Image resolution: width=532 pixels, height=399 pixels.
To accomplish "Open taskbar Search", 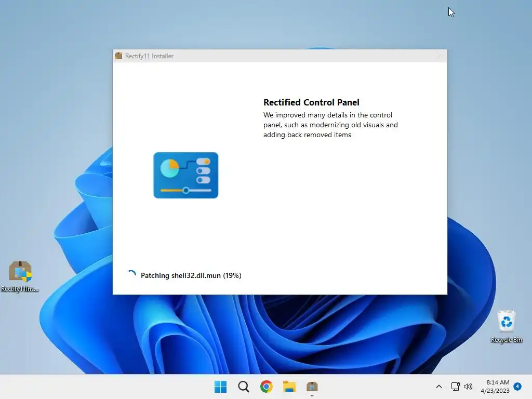I will [243, 387].
